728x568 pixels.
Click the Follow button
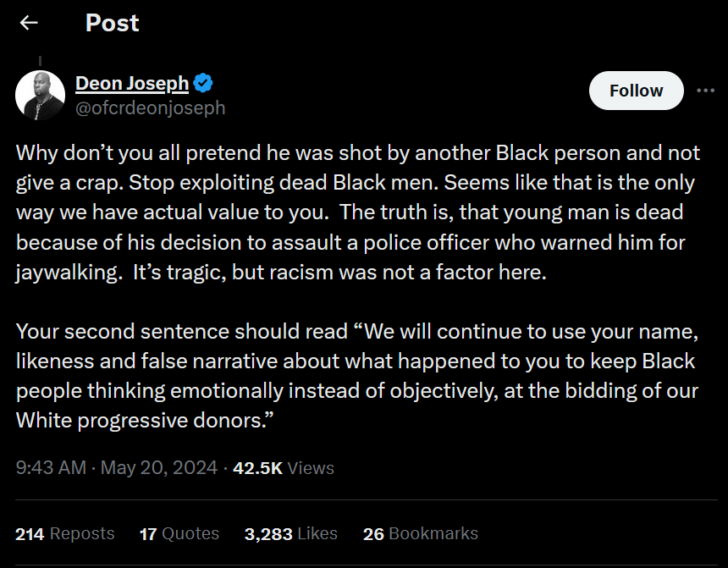coord(636,91)
